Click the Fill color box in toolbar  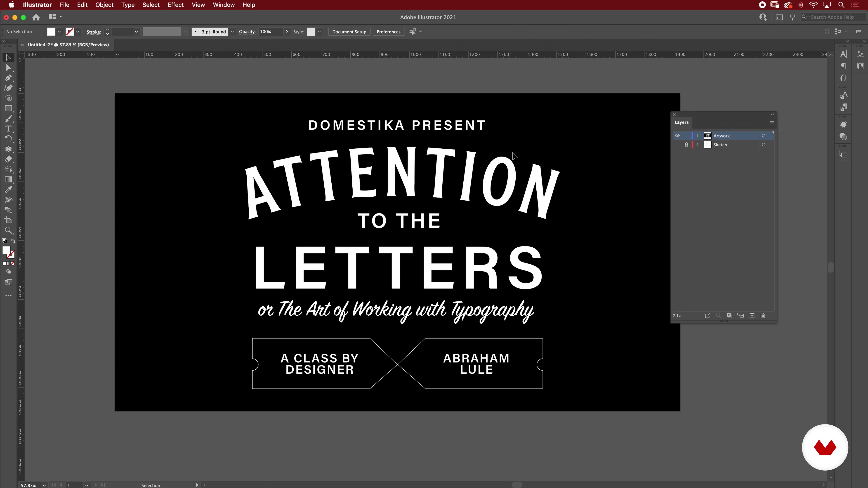pos(6,250)
